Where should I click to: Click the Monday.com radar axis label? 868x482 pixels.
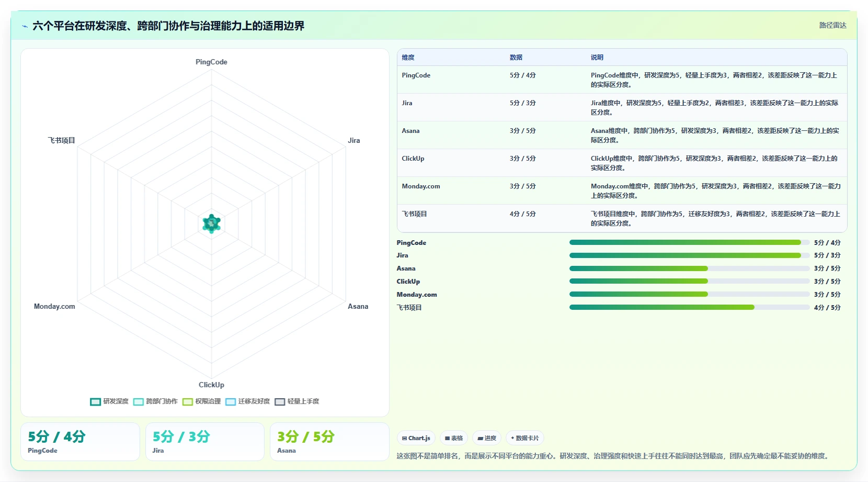[54, 306]
